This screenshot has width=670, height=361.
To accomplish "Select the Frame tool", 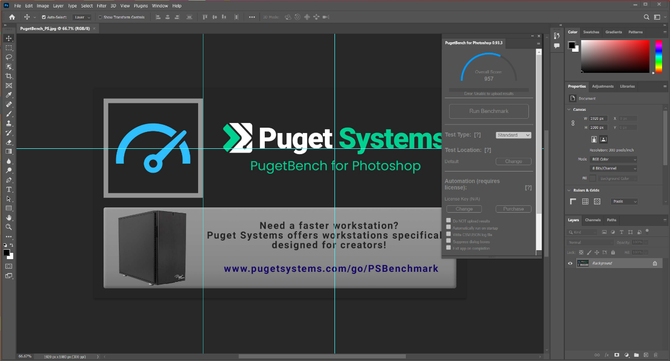I will click(9, 85).
